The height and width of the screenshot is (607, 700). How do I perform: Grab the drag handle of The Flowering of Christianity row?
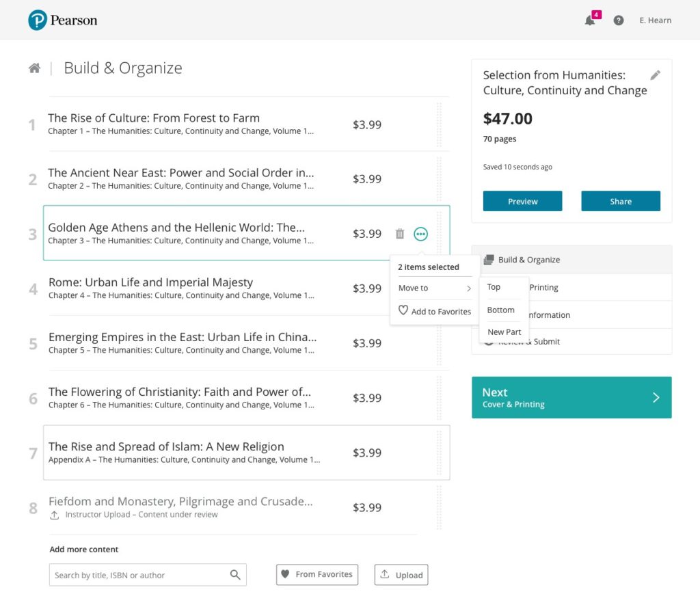[439, 398]
